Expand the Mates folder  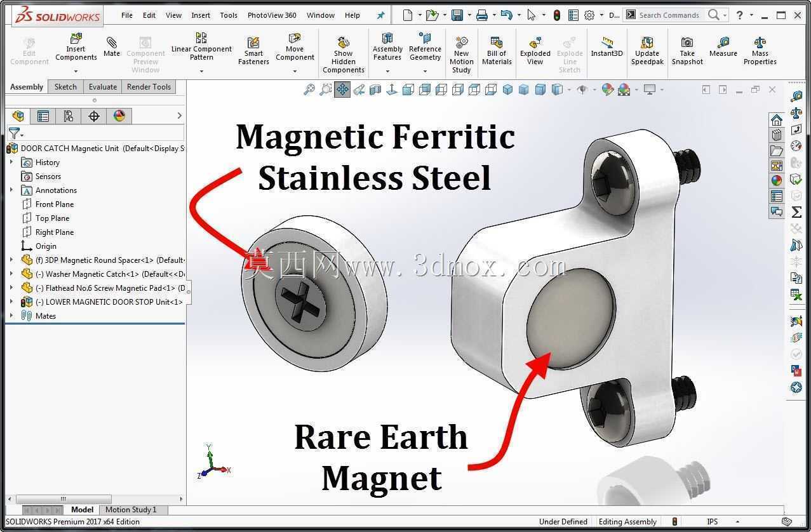[x=11, y=316]
